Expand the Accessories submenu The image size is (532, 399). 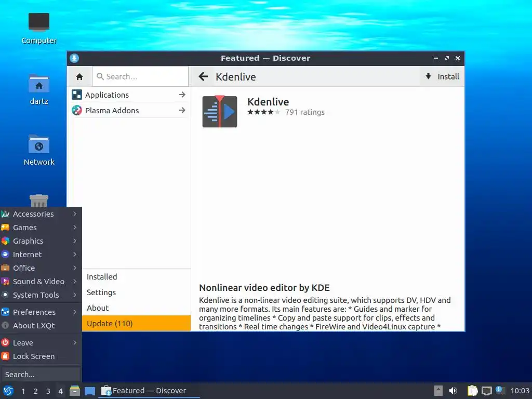point(41,214)
